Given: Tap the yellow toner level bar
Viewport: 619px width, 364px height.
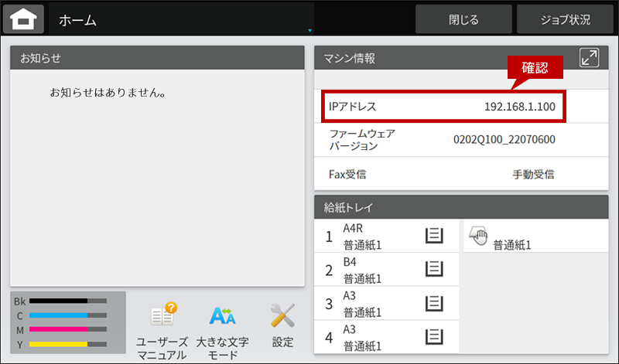Looking at the screenshot, I should [67, 344].
